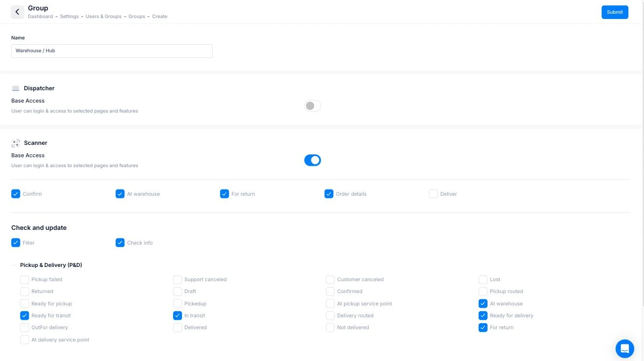
Task: Submit the new group
Action: click(x=615, y=12)
